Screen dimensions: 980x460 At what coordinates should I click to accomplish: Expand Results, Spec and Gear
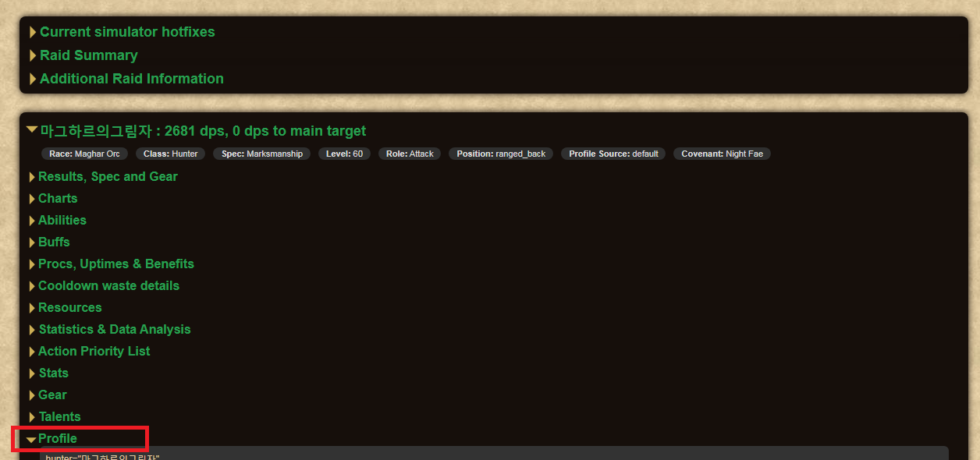point(108,177)
